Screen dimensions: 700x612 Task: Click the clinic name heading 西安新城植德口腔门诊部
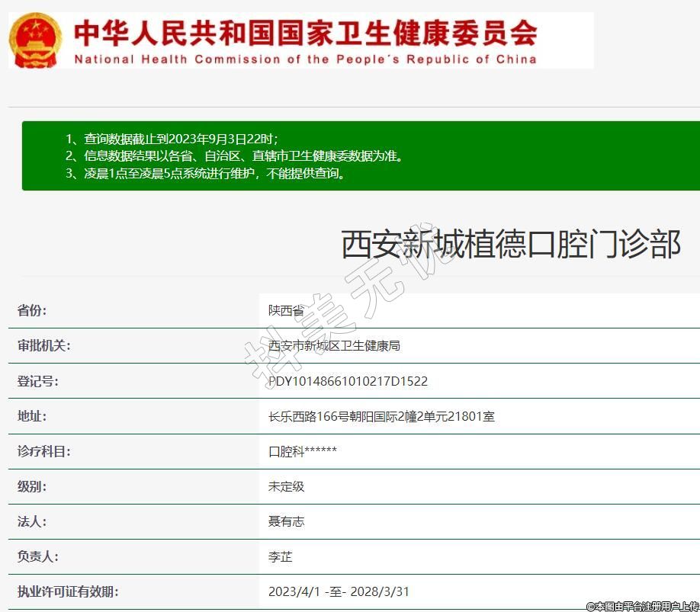[510, 245]
